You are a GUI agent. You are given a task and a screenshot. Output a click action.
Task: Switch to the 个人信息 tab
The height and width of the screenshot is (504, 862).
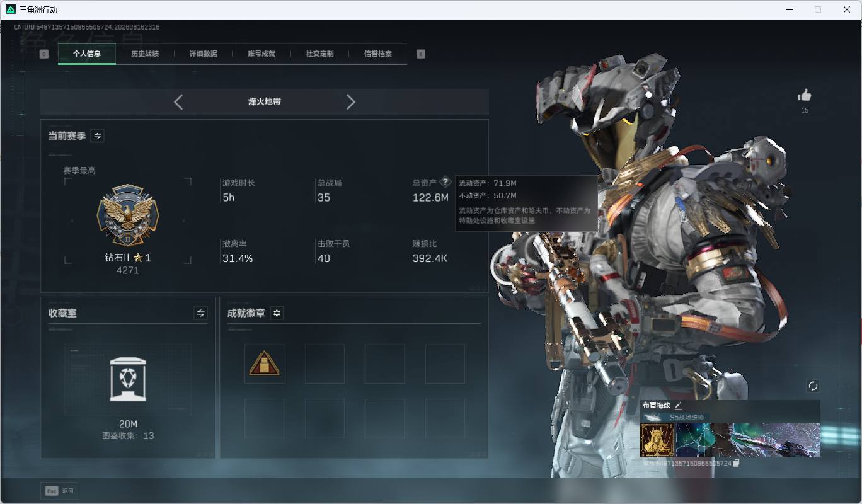tap(87, 54)
